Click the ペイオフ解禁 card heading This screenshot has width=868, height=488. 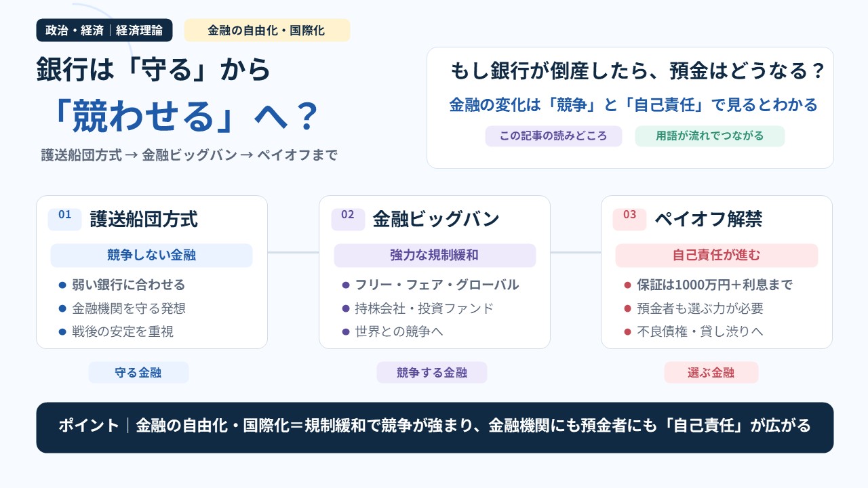pos(709,219)
